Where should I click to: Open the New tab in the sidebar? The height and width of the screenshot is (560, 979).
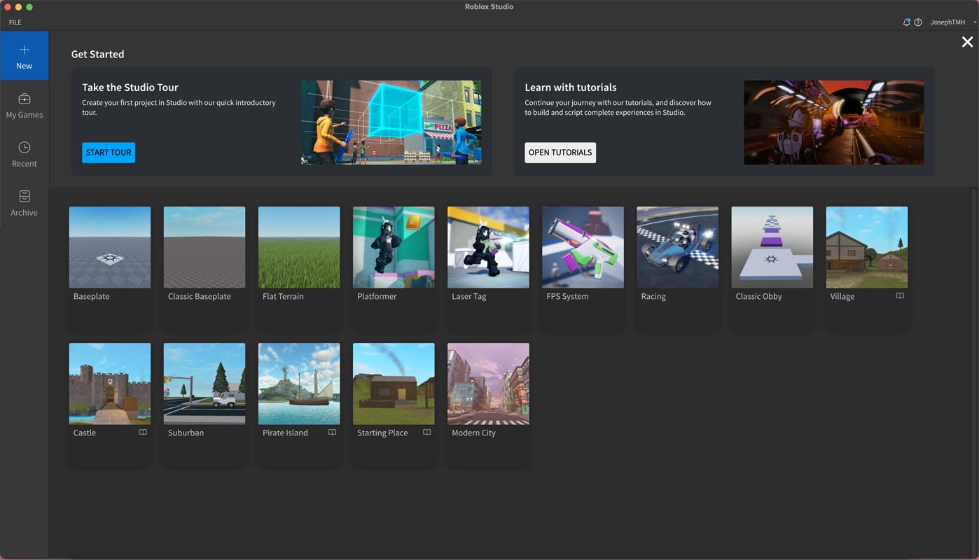point(24,55)
